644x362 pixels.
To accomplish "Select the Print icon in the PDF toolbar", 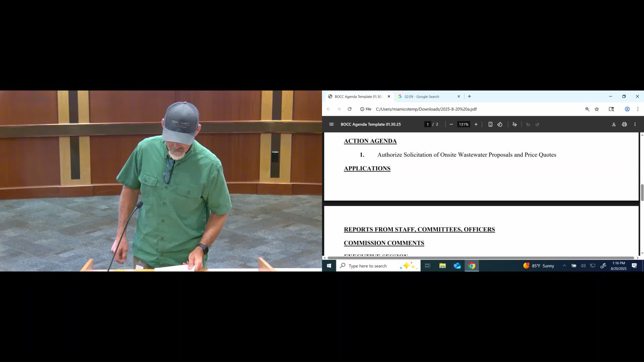I will 625,124.
